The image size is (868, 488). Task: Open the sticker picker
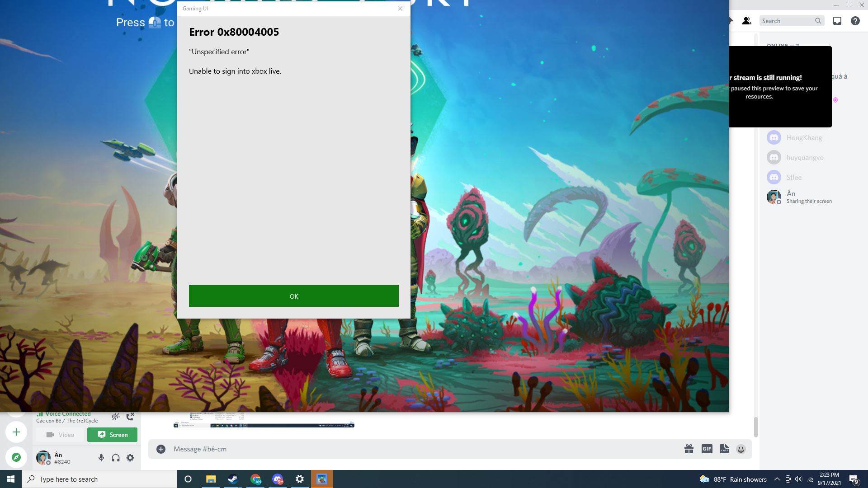(724, 449)
